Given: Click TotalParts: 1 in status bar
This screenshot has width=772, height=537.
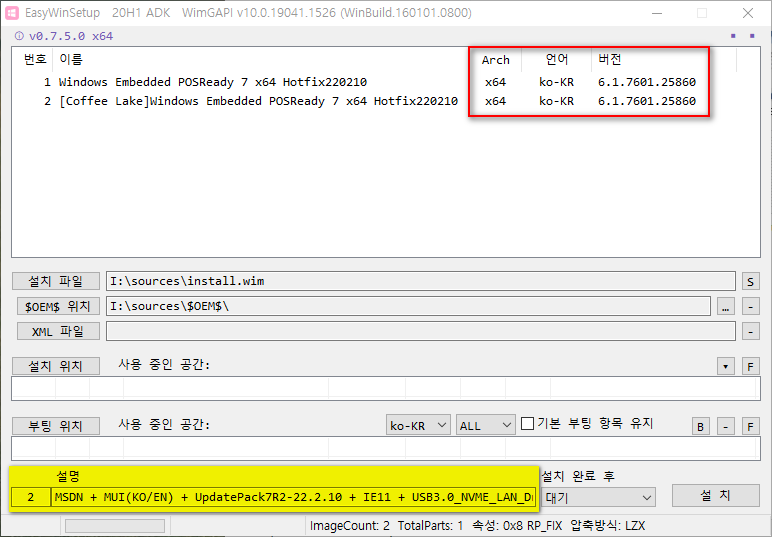Looking at the screenshot, I should (430, 526).
